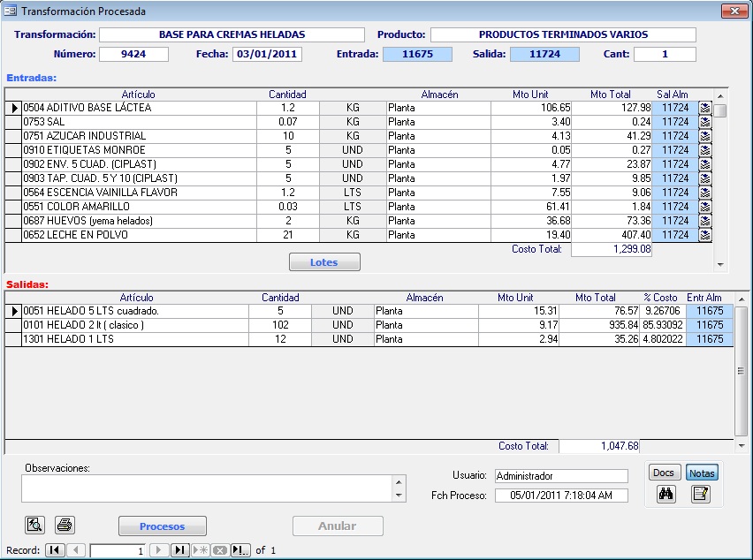This screenshot has height=560, width=753.
Task: Open lot icon for ADITIVO BASE LÁCTEA row
Action: pyautogui.click(x=704, y=108)
